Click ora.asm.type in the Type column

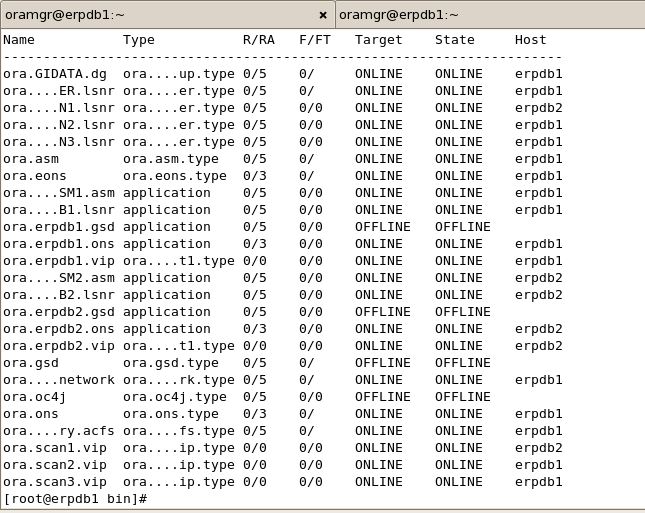pyautogui.click(x=171, y=159)
